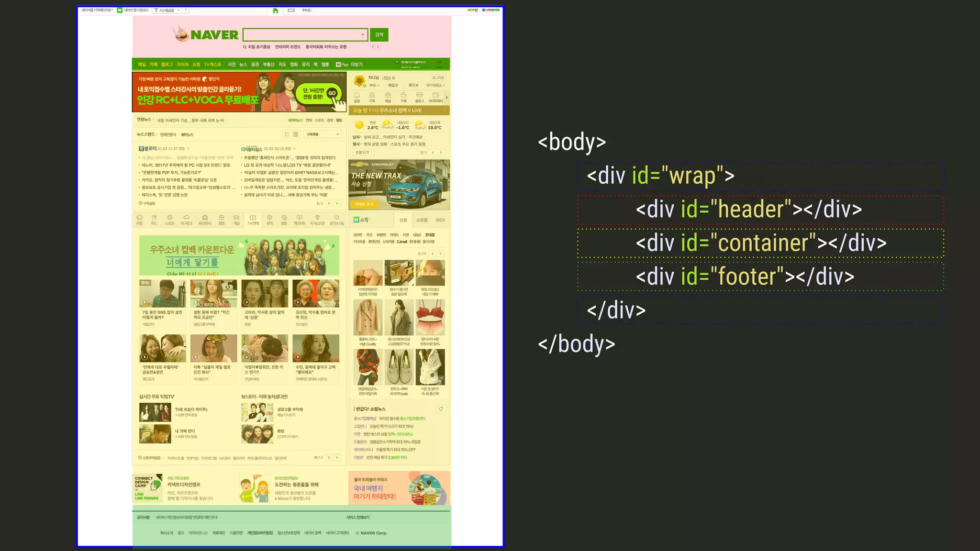This screenshot has width=980, height=551.
Task: Click the green 검색 search button
Action: click(x=379, y=35)
